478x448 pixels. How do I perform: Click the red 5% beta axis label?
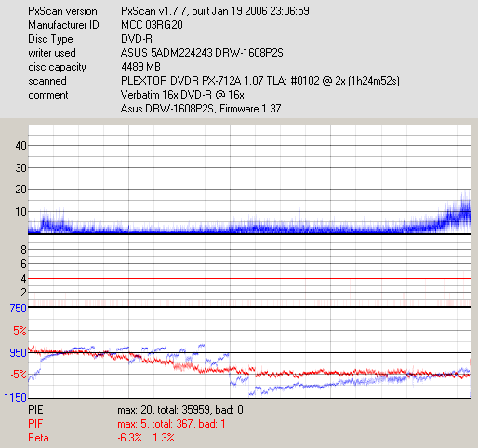click(20, 331)
